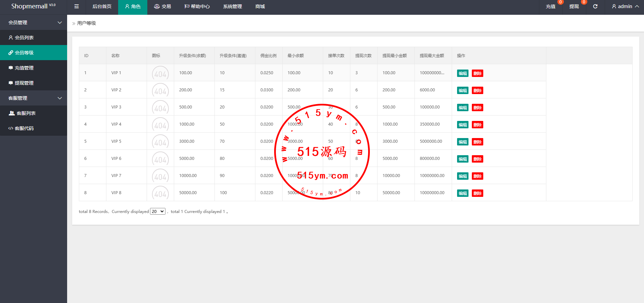
Task: Open the 帮助中心 top menu
Action: (x=197, y=6)
